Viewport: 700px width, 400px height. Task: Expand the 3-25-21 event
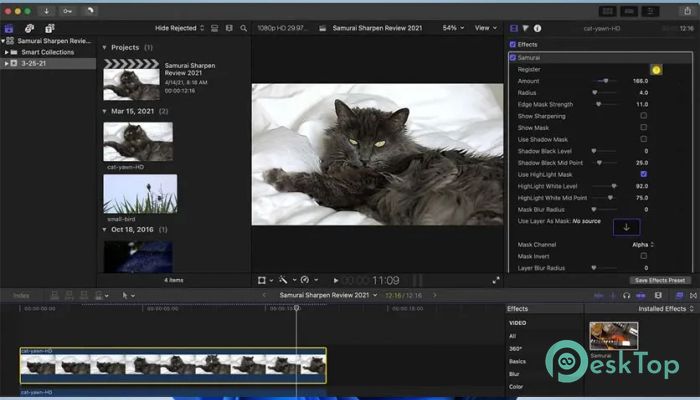[x=7, y=63]
